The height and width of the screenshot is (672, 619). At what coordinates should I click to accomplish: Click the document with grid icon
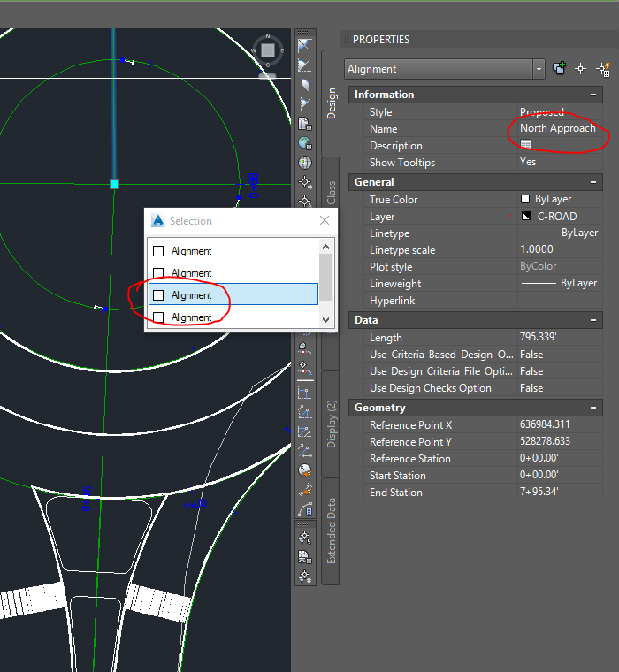point(305,124)
